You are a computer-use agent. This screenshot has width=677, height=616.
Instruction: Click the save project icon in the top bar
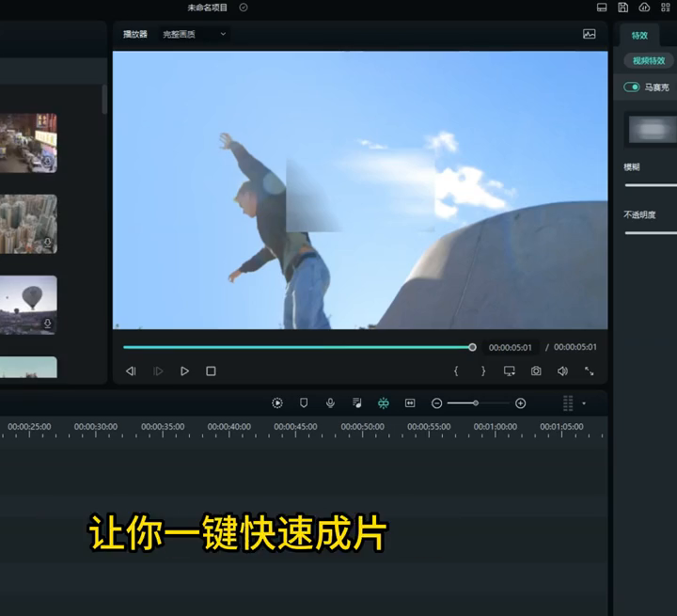coord(623,8)
